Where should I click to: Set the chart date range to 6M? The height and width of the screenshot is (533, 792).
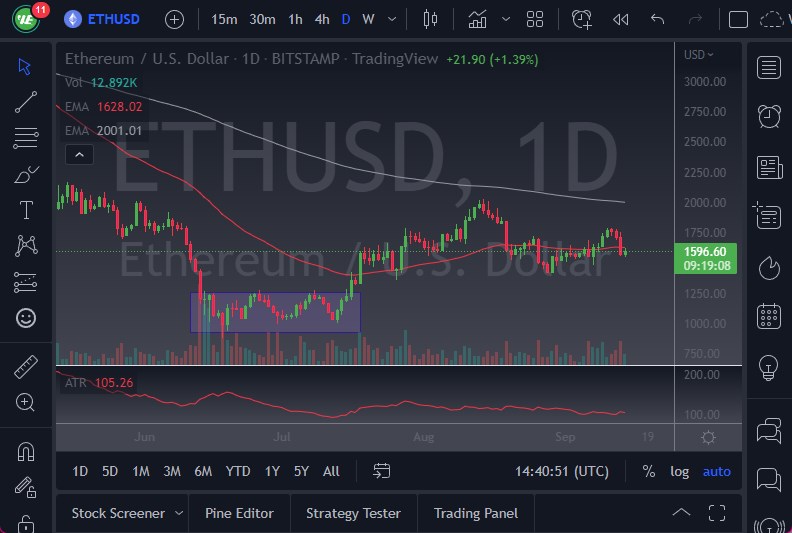pyautogui.click(x=203, y=471)
